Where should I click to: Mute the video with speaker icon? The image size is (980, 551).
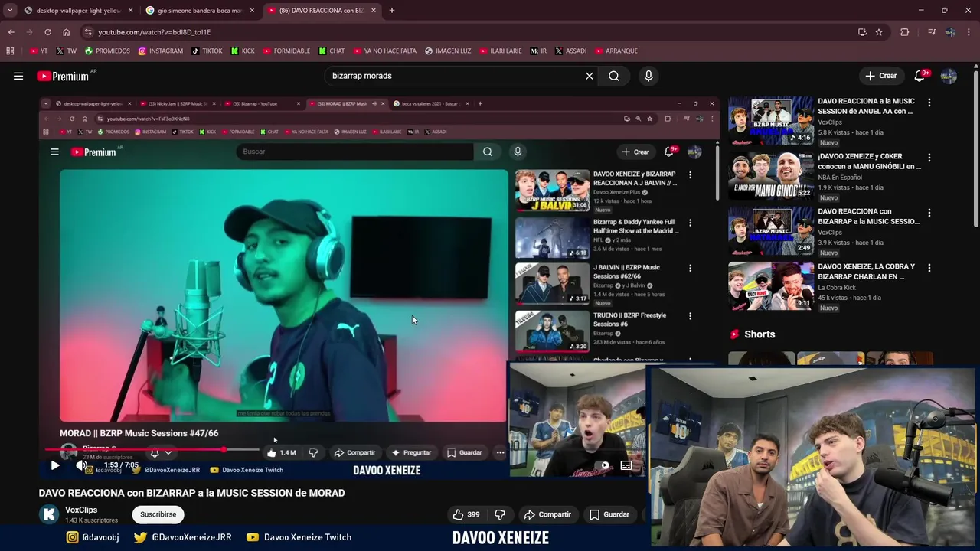tap(81, 465)
